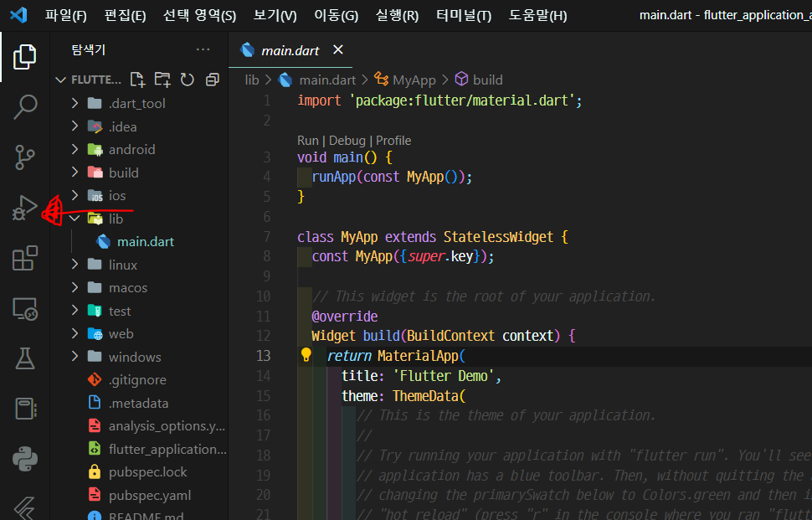The image size is (812, 520).
Task: Collapse the lib folder
Action: (x=75, y=219)
